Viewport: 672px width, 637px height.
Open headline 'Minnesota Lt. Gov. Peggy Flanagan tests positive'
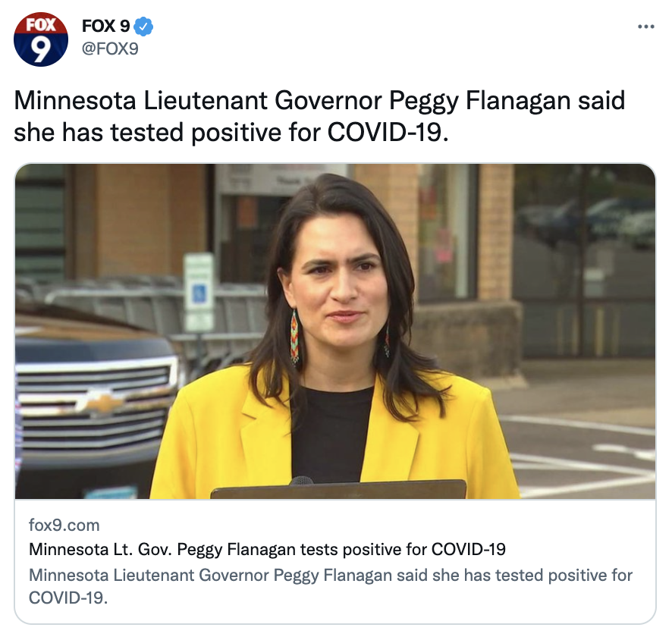(267, 549)
